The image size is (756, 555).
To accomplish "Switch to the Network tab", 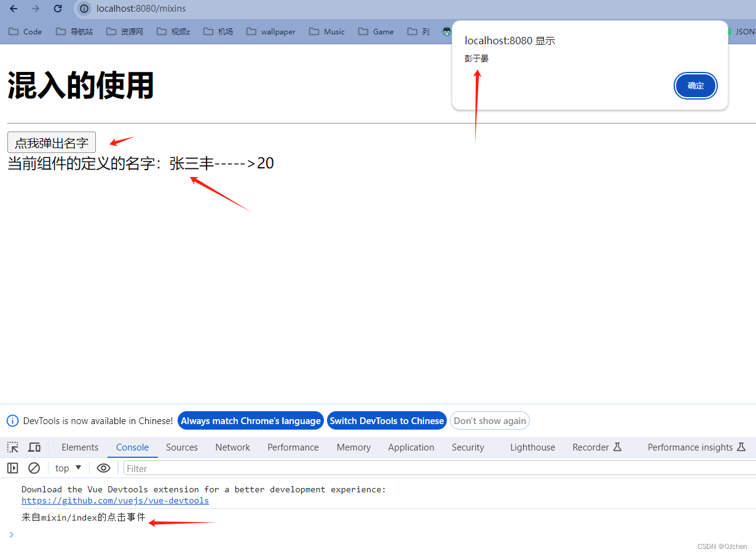I will 232,447.
